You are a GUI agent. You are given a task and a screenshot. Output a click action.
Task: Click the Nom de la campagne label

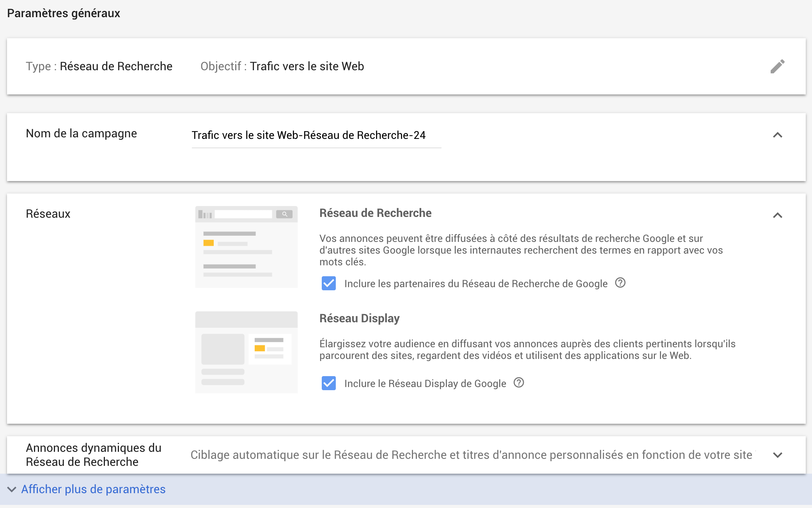[x=81, y=133]
